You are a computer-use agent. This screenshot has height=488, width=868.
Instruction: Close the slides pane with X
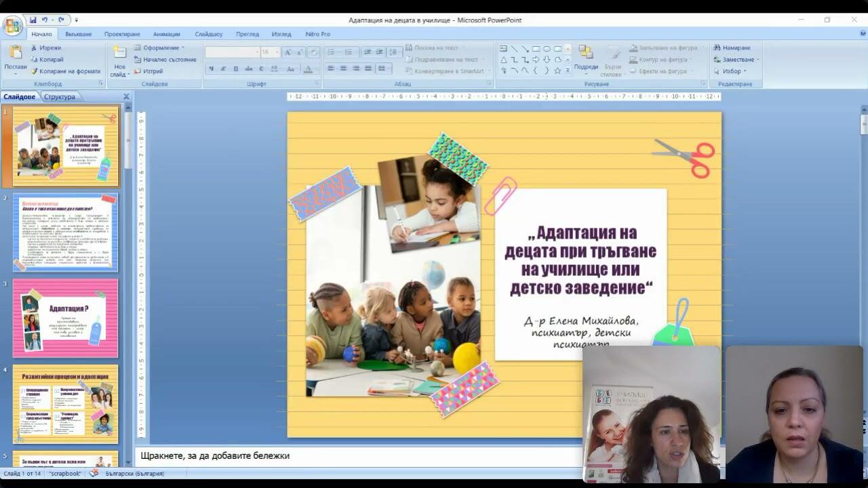(126, 97)
